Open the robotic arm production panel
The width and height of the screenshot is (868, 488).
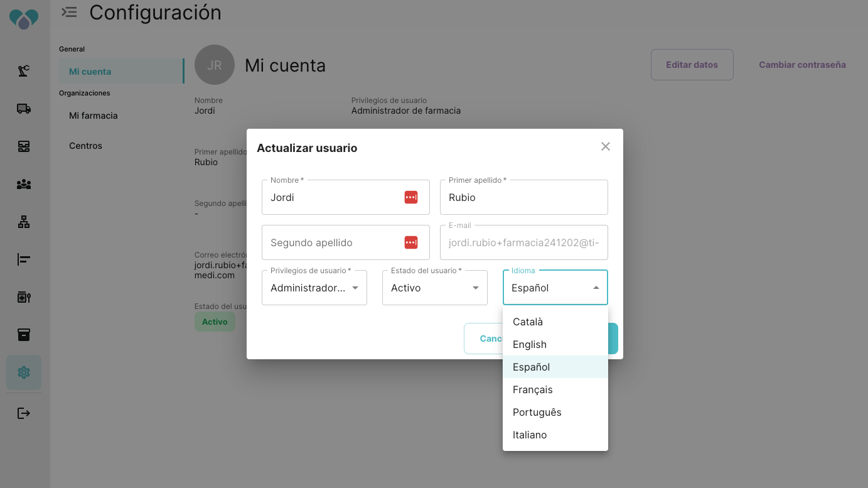(23, 70)
